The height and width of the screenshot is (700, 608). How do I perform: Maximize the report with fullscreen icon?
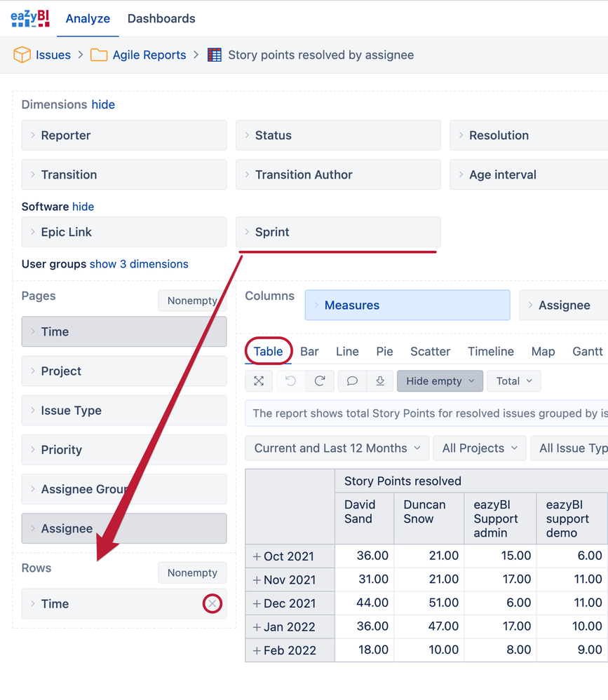(x=259, y=380)
